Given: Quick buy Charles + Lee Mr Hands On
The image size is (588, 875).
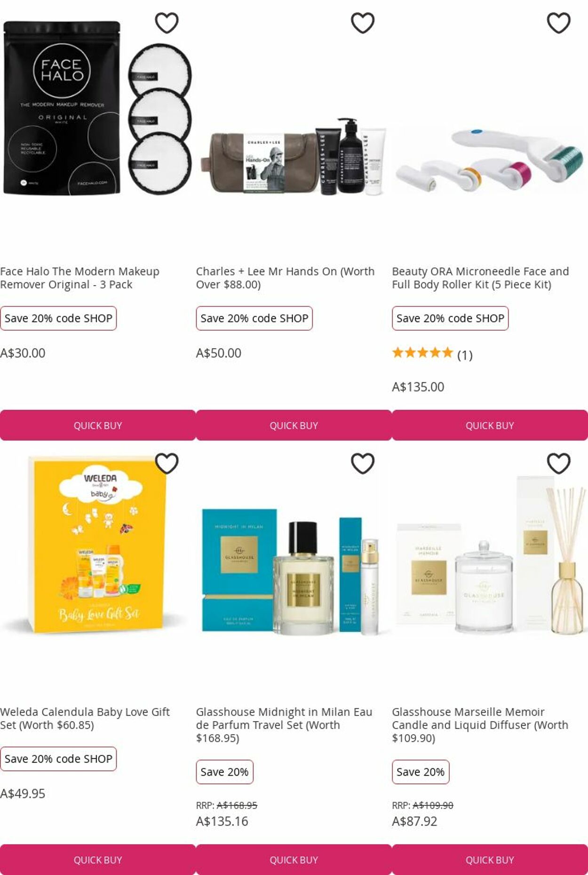Looking at the screenshot, I should click(x=294, y=425).
